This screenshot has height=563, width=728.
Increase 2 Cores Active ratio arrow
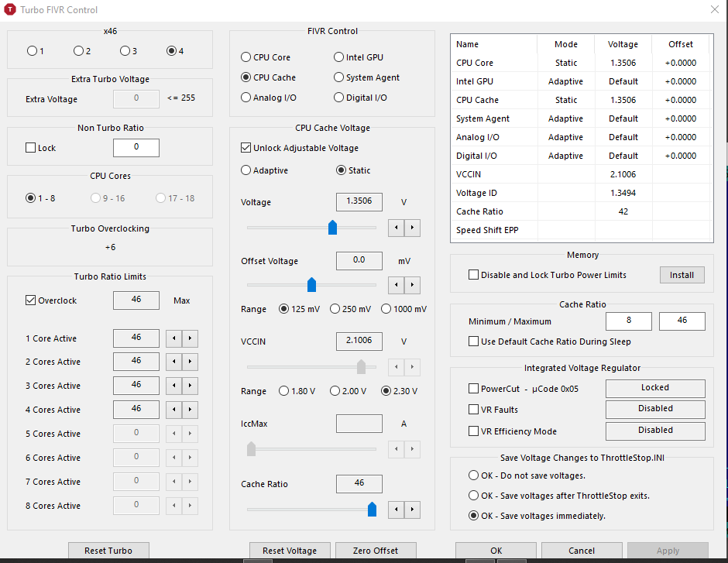[x=190, y=362]
